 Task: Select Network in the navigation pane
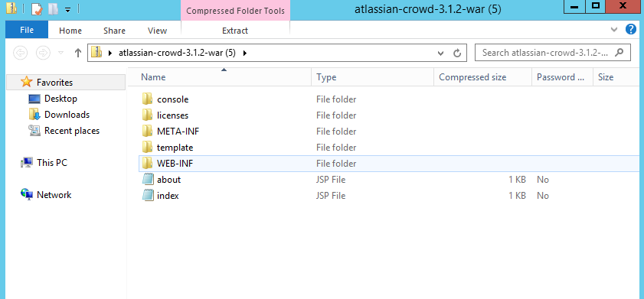pos(54,195)
